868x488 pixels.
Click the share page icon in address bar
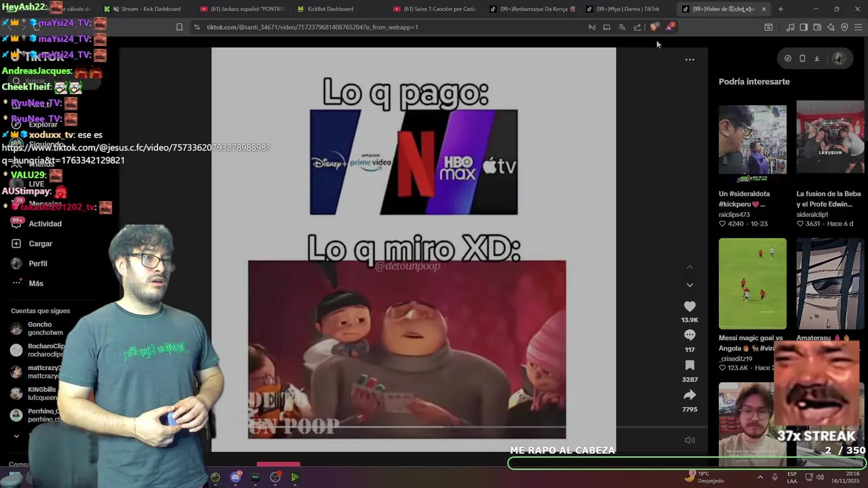637,27
